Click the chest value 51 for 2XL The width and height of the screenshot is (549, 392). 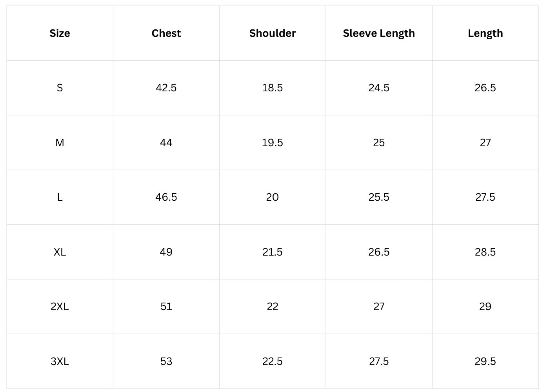coord(166,307)
